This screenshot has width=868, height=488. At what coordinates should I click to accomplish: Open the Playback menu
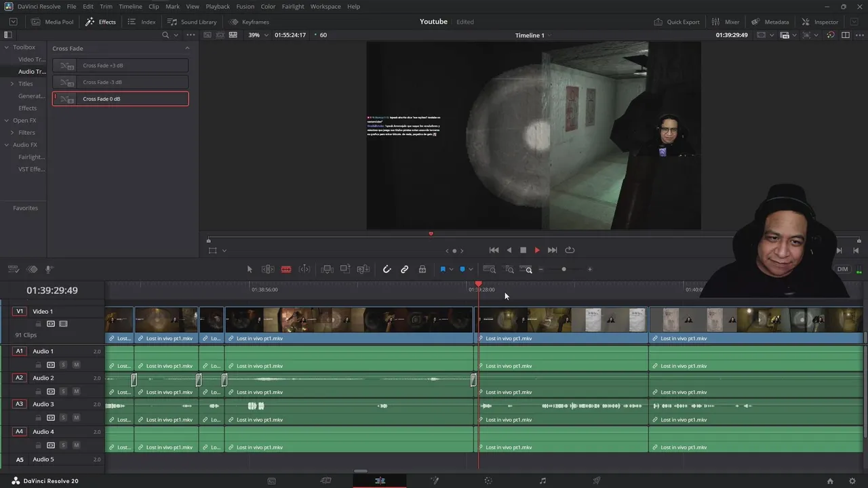pos(218,6)
